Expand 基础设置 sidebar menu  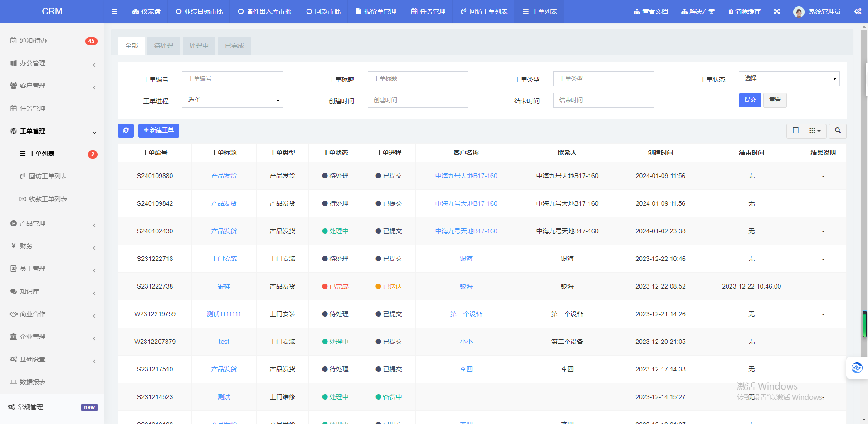click(52, 359)
